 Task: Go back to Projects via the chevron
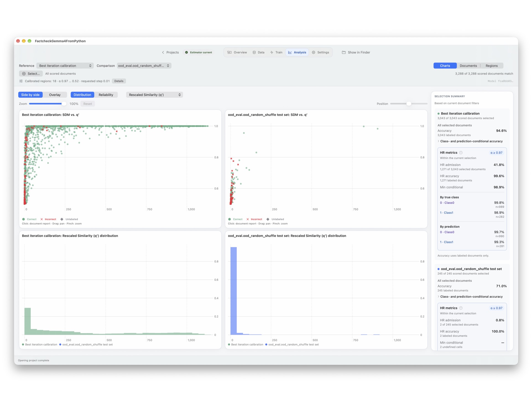(x=163, y=52)
